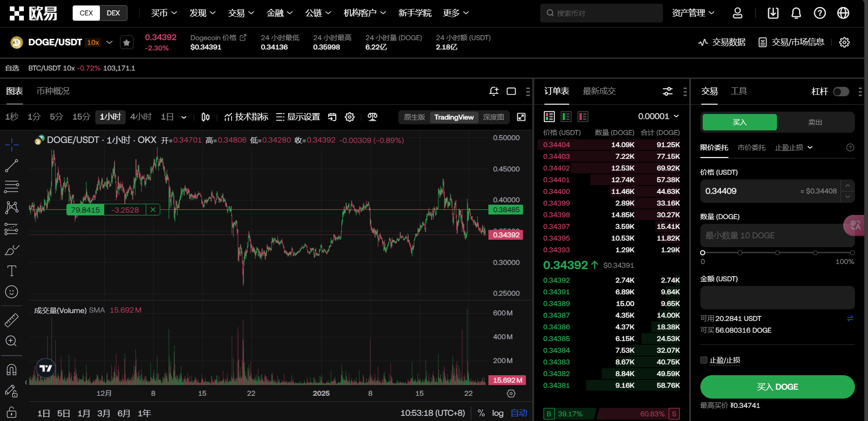Click the compare scale balance icon

[372, 117]
